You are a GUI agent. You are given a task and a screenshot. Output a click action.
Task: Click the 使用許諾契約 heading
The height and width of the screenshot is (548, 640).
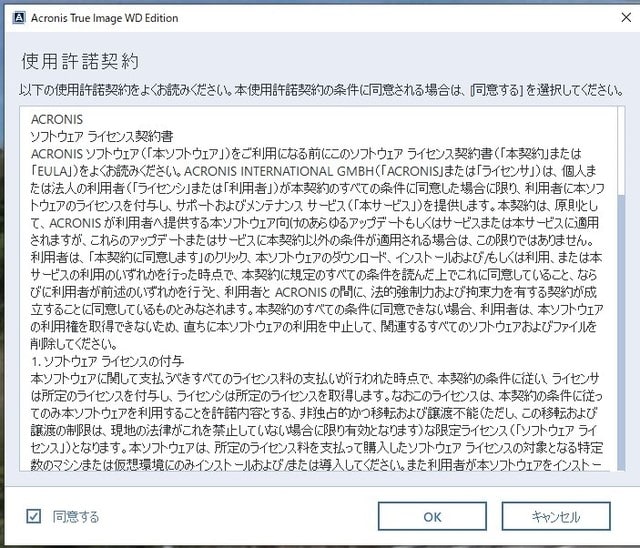(80, 62)
